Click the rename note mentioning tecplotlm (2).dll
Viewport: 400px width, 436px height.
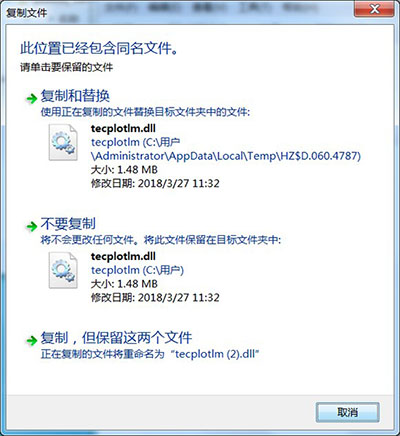[150, 354]
